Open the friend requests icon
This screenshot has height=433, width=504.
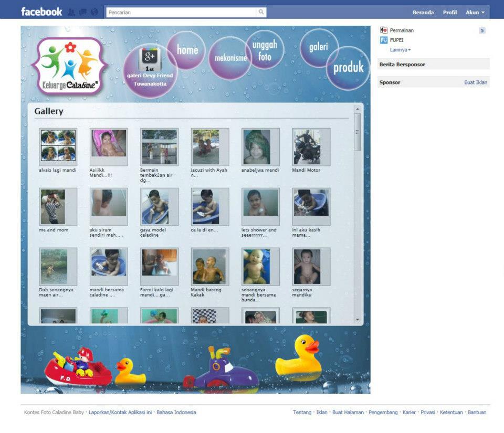tap(71, 12)
